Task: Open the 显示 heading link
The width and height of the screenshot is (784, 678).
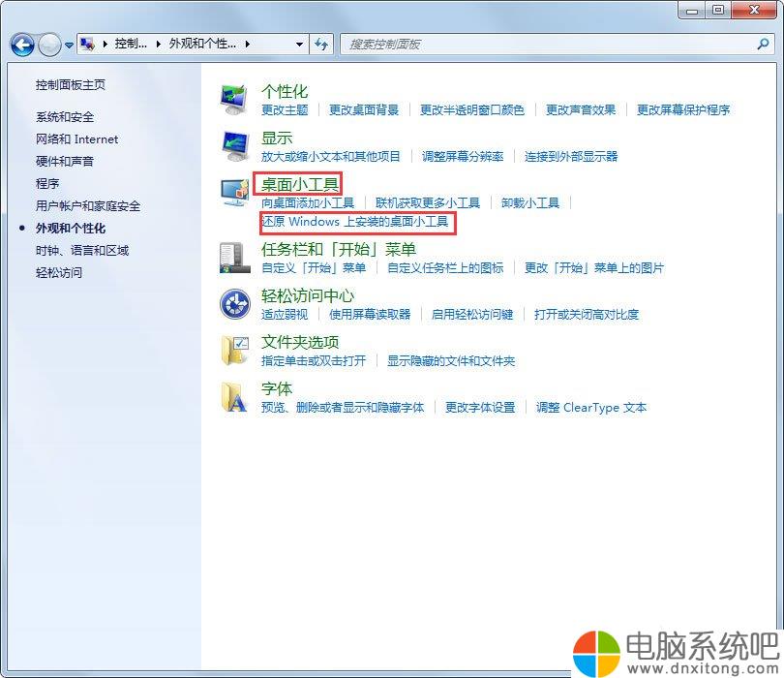Action: (277, 139)
